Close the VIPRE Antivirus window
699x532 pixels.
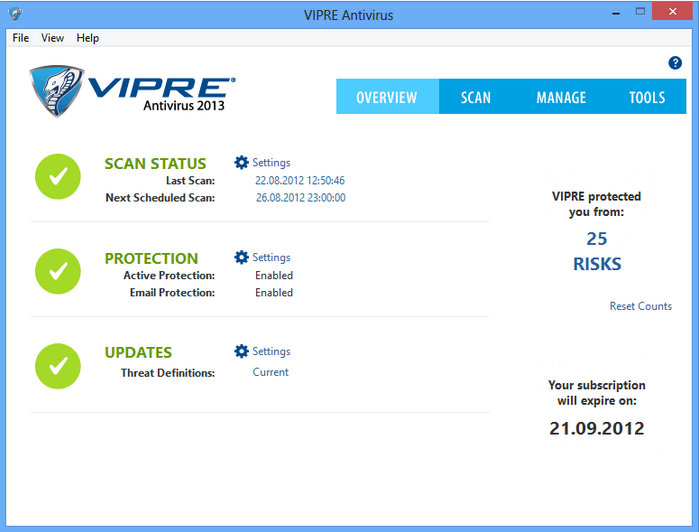[x=673, y=12]
